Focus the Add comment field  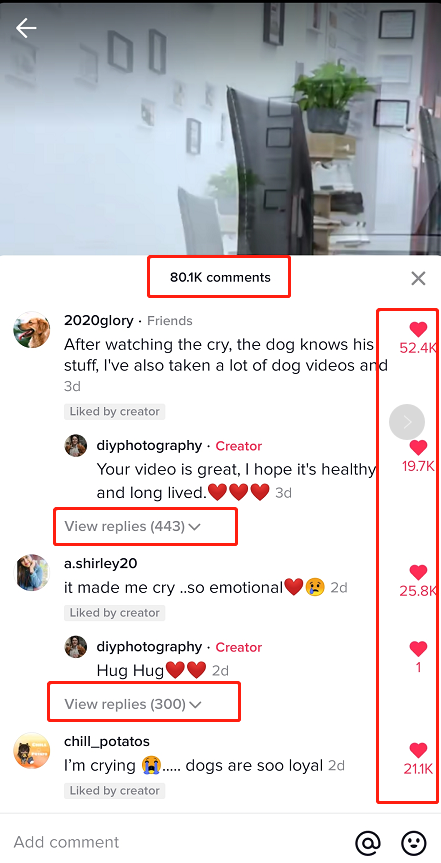(176, 842)
